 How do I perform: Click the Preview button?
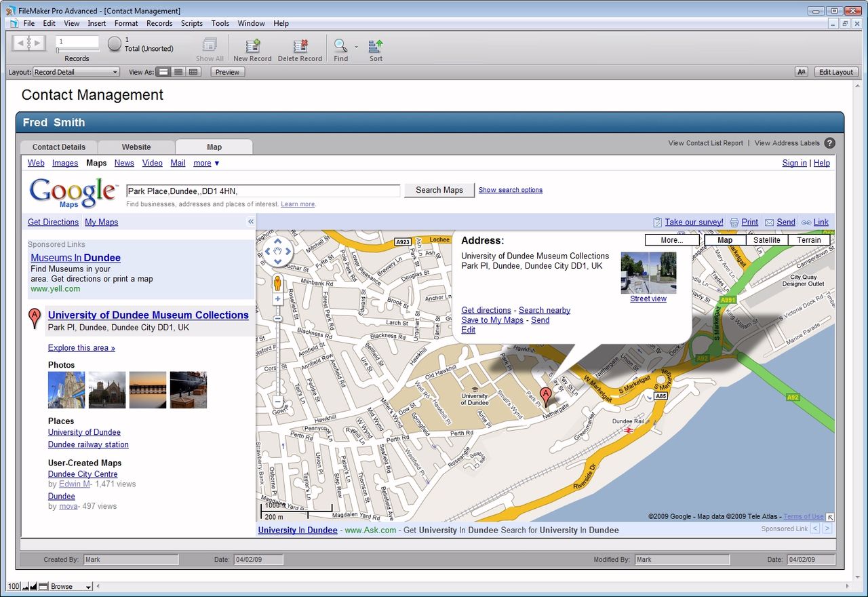pos(227,72)
